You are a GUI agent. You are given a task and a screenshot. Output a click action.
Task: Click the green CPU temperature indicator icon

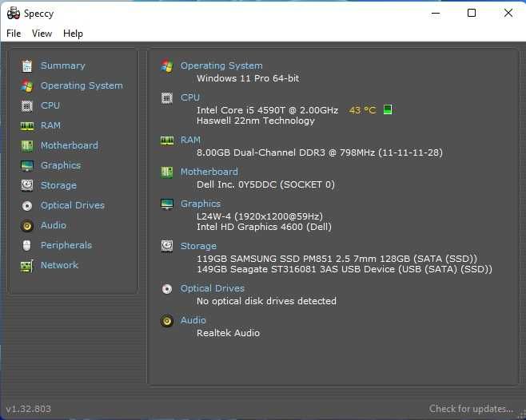tap(388, 109)
